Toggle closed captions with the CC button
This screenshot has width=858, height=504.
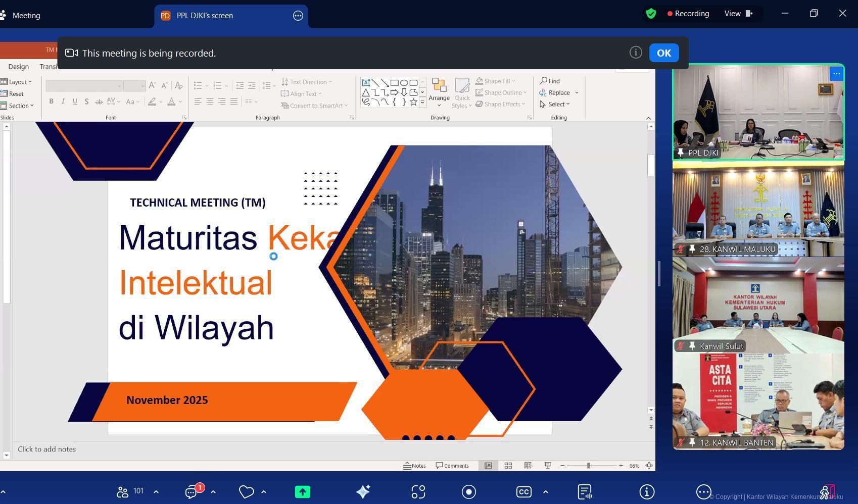(x=523, y=492)
